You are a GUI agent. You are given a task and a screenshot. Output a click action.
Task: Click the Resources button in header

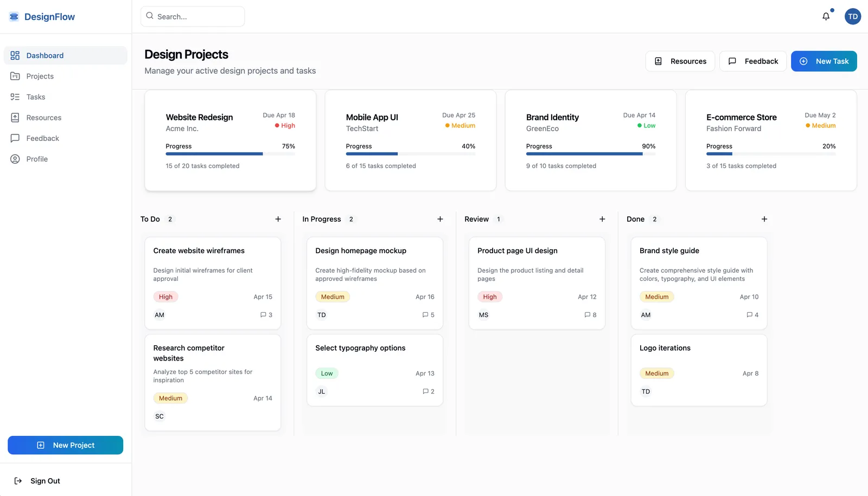pos(680,61)
